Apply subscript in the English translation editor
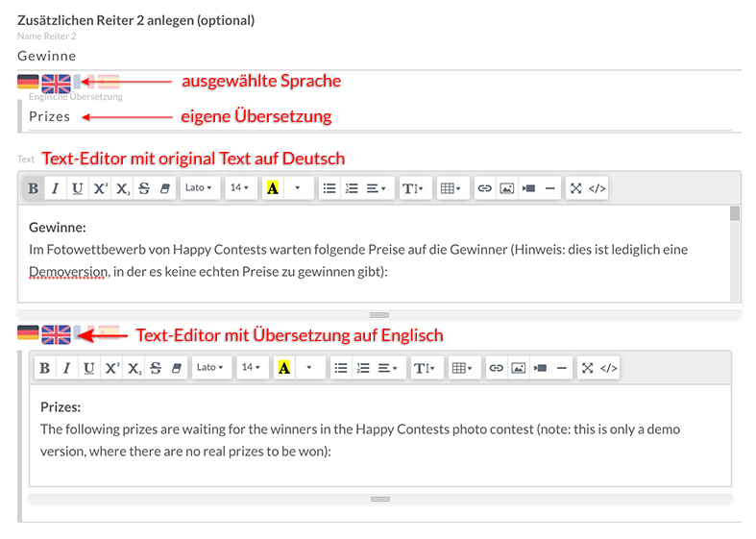This screenshot has height=539, width=756. click(x=134, y=368)
